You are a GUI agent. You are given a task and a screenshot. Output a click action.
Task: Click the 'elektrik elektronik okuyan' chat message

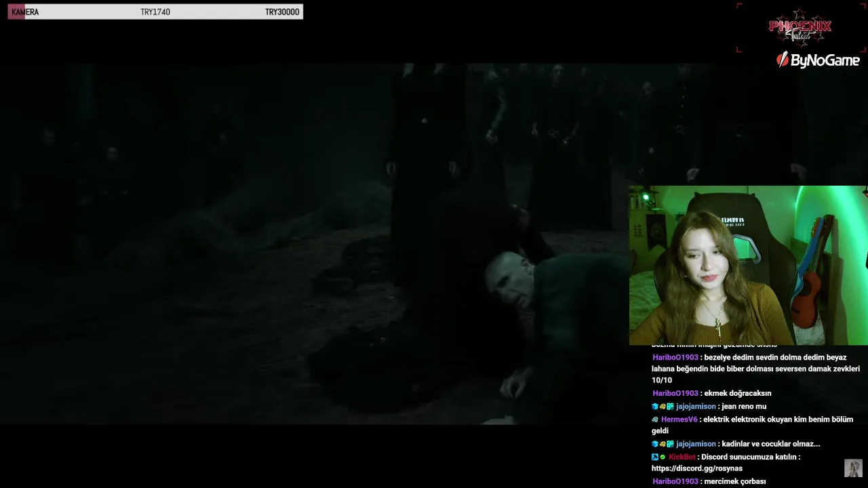(x=753, y=425)
